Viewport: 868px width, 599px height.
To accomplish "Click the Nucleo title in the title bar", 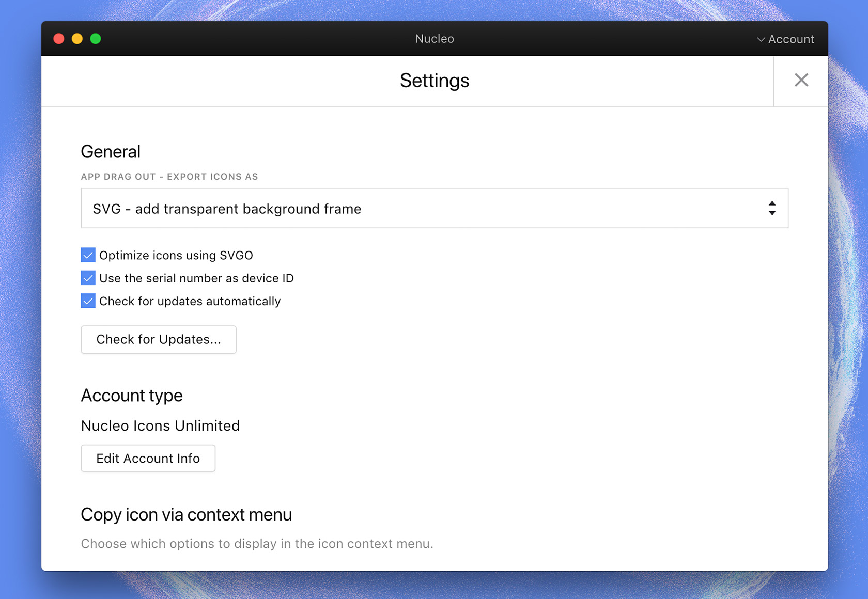I will (434, 38).
